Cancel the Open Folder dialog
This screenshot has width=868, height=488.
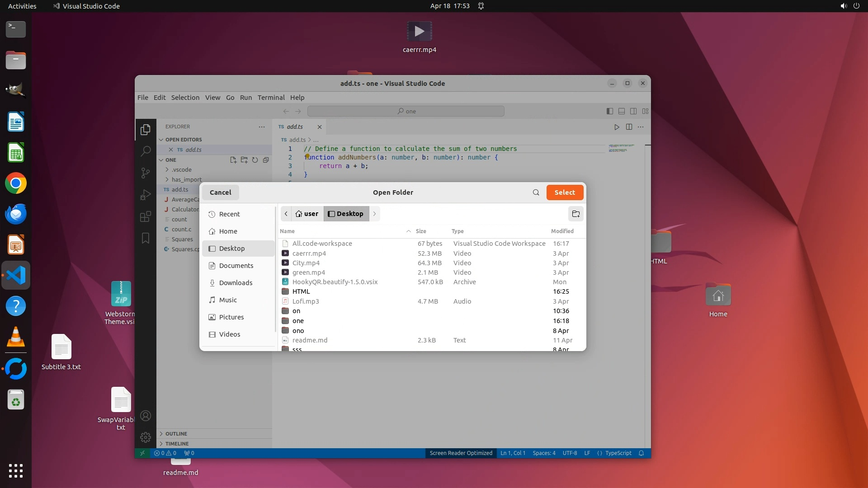pyautogui.click(x=220, y=192)
